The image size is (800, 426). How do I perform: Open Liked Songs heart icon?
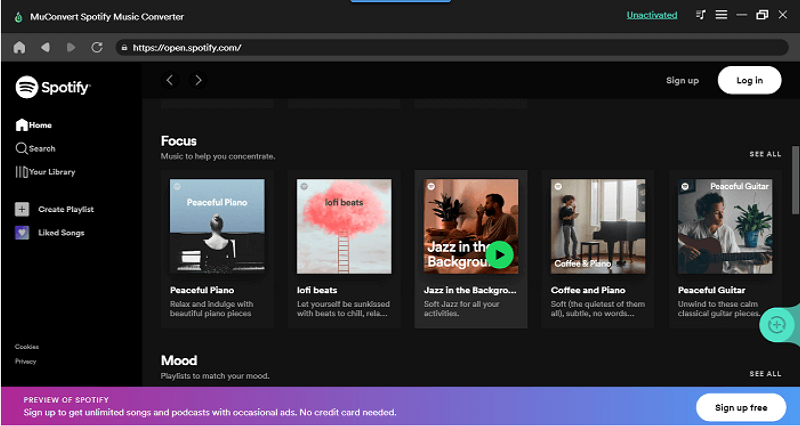22,233
